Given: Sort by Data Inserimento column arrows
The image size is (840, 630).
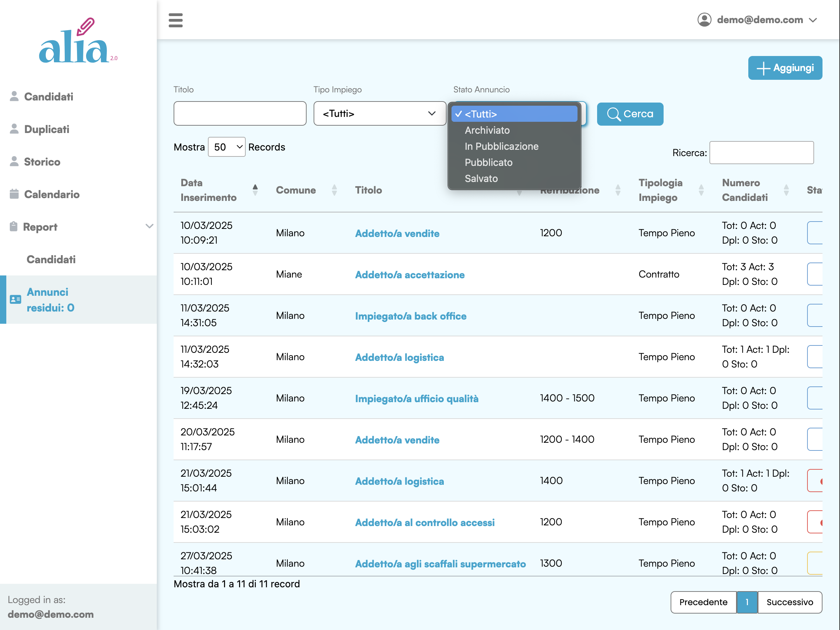Looking at the screenshot, I should (x=255, y=190).
